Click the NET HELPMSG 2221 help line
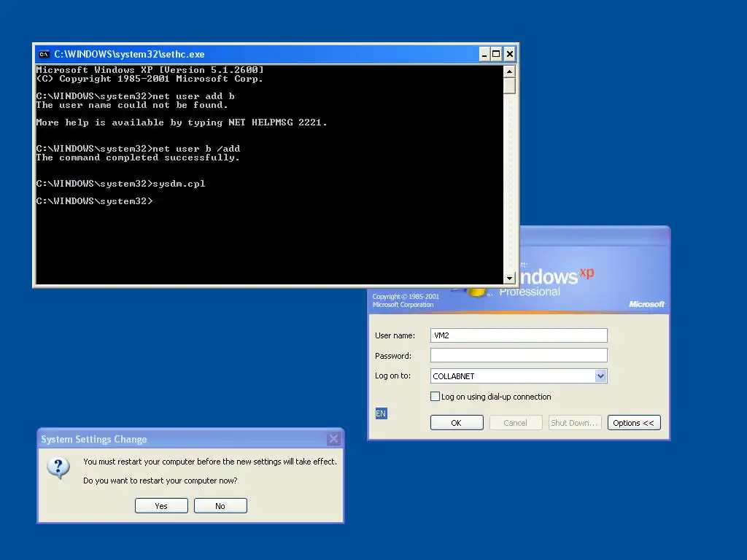This screenshot has height=560, width=747. (182, 122)
